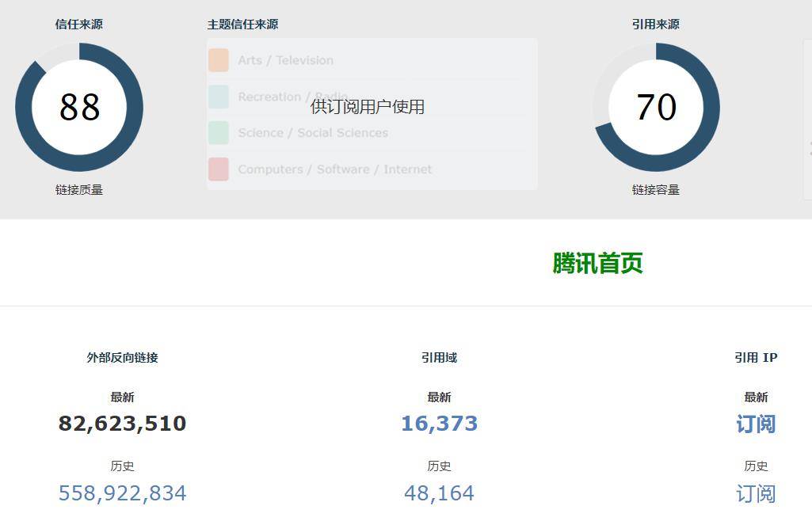Click the 引用域 heading
The image size is (812, 521).
pos(439,358)
